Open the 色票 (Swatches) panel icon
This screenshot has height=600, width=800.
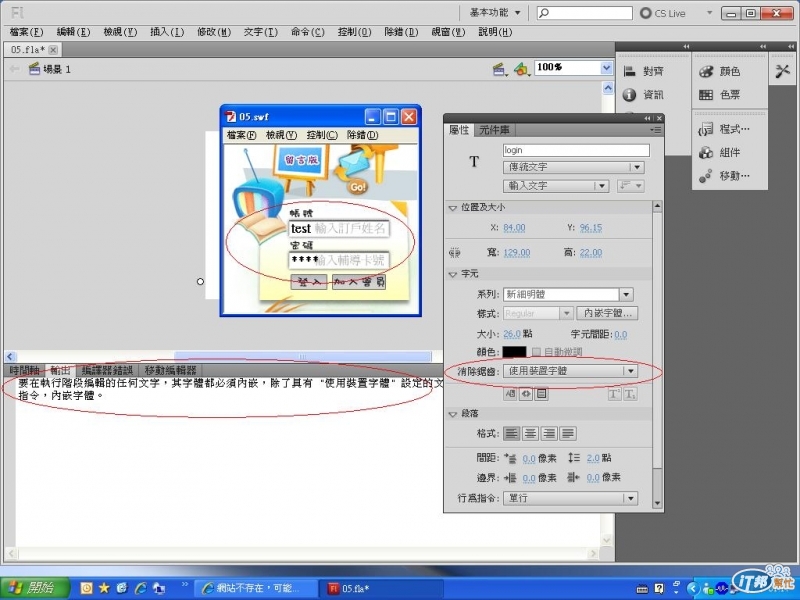706,95
